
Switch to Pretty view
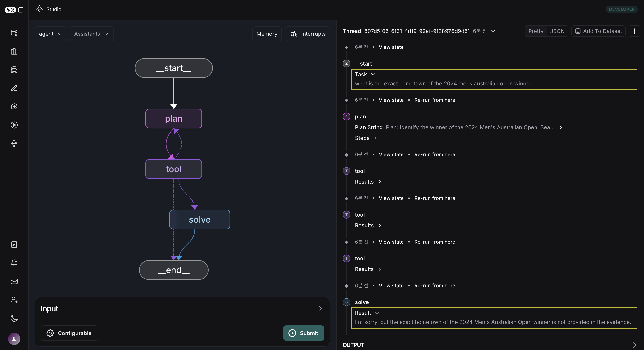point(536,31)
